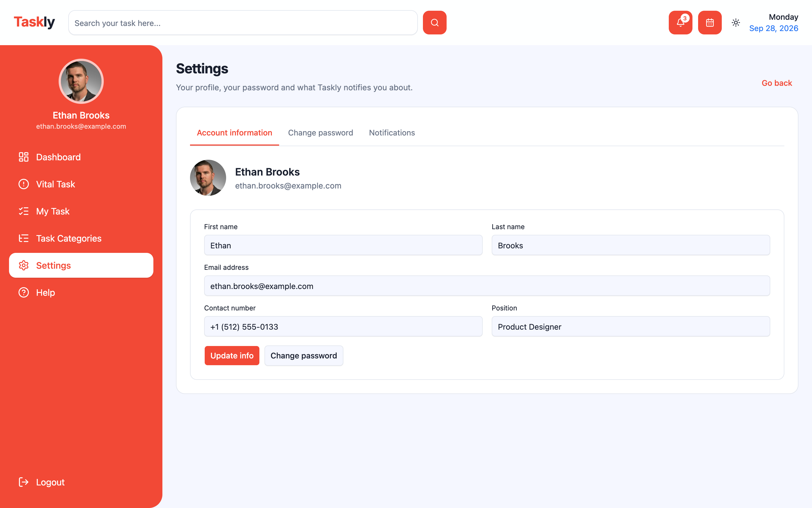The image size is (812, 508).
Task: Click the Position field
Action: 631,327
